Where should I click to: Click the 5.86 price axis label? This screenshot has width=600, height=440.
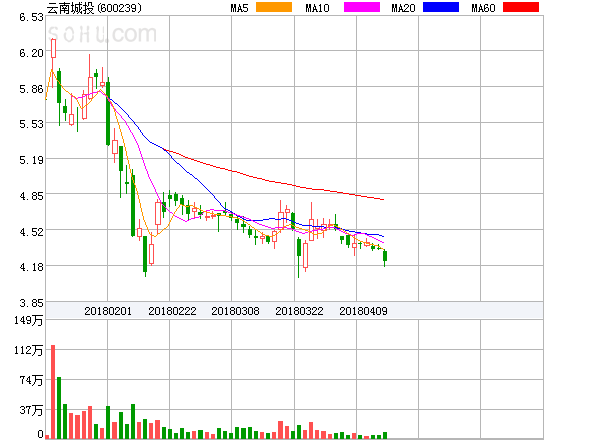(31, 89)
